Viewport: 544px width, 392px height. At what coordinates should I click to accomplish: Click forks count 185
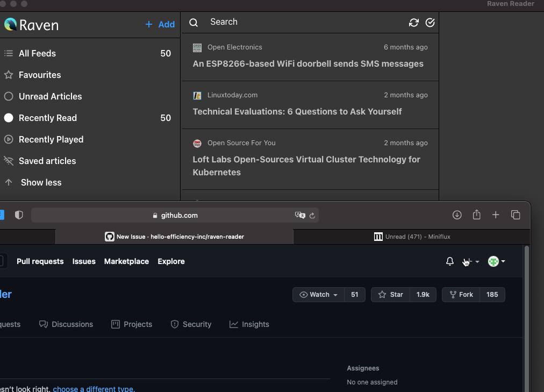pos(492,295)
